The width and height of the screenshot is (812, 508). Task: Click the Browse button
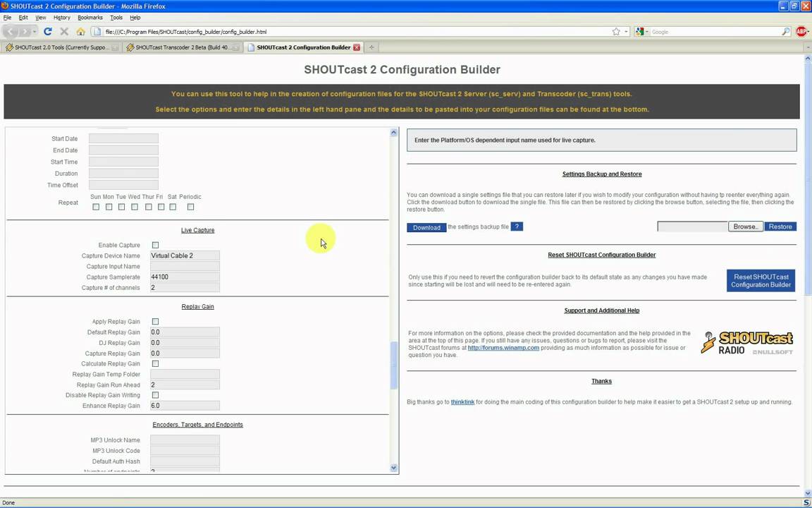[745, 226]
